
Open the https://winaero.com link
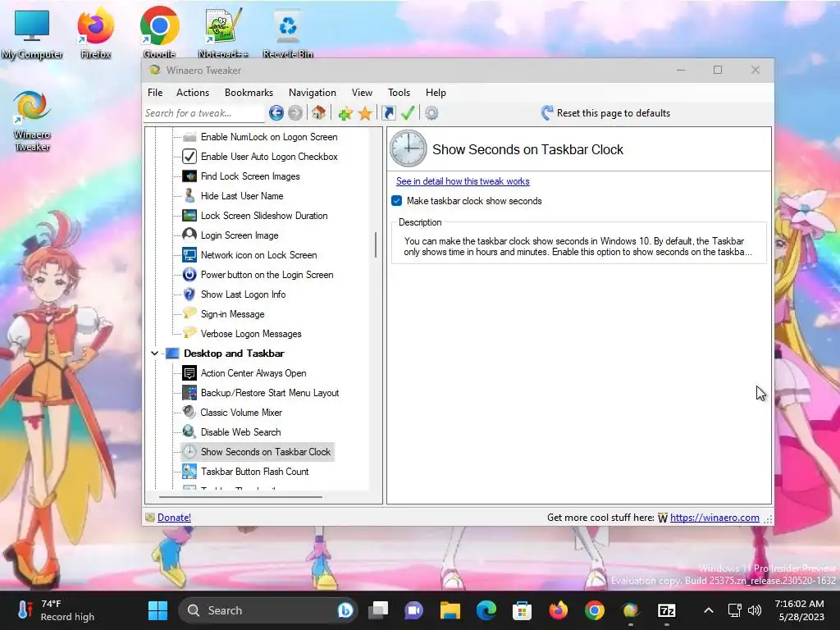click(x=714, y=518)
